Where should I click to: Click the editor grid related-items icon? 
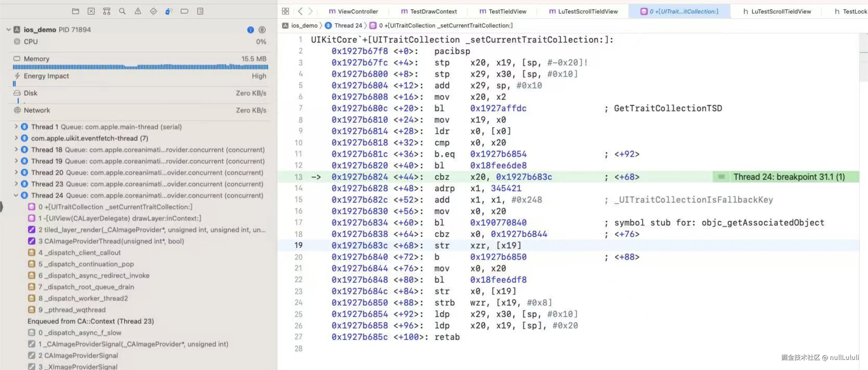tap(285, 11)
